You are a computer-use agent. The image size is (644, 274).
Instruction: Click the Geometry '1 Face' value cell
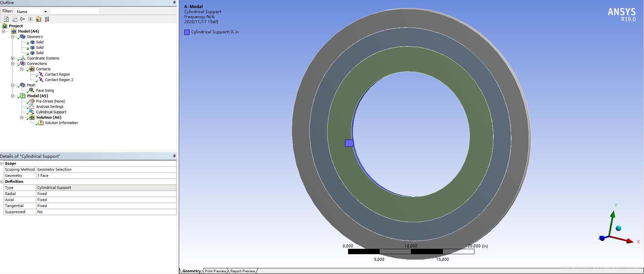(x=106, y=175)
